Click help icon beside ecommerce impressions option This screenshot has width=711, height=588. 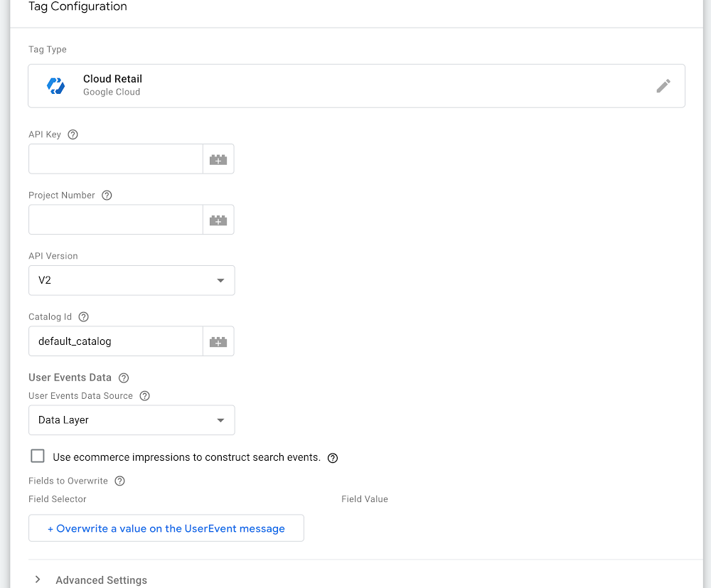(333, 458)
